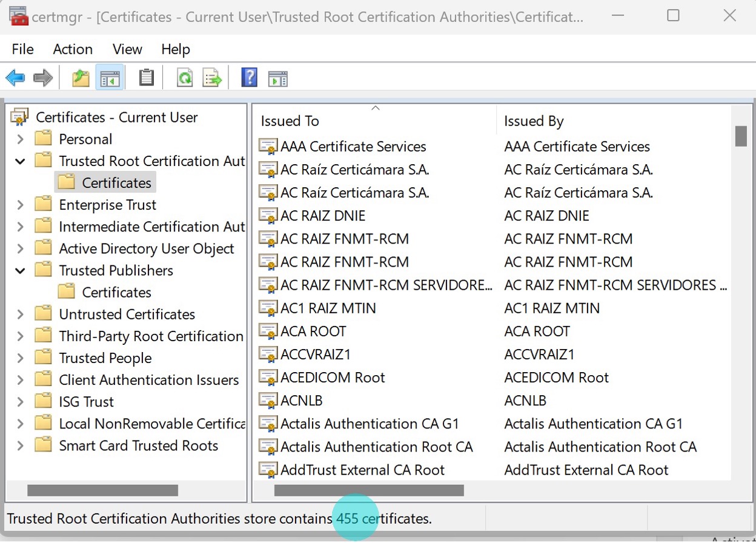
Task: Click Issued By cell AC RAIZ DNIE
Action: (546, 216)
